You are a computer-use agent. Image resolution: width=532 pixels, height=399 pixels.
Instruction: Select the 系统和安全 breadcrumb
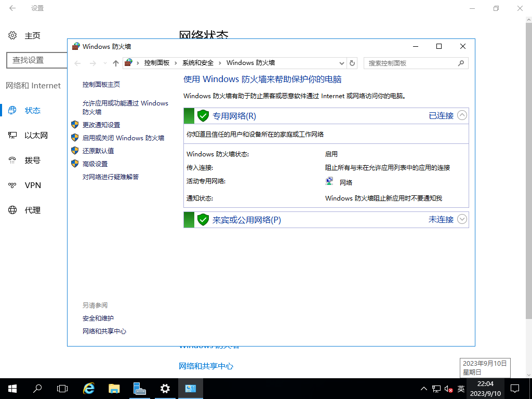coord(198,63)
